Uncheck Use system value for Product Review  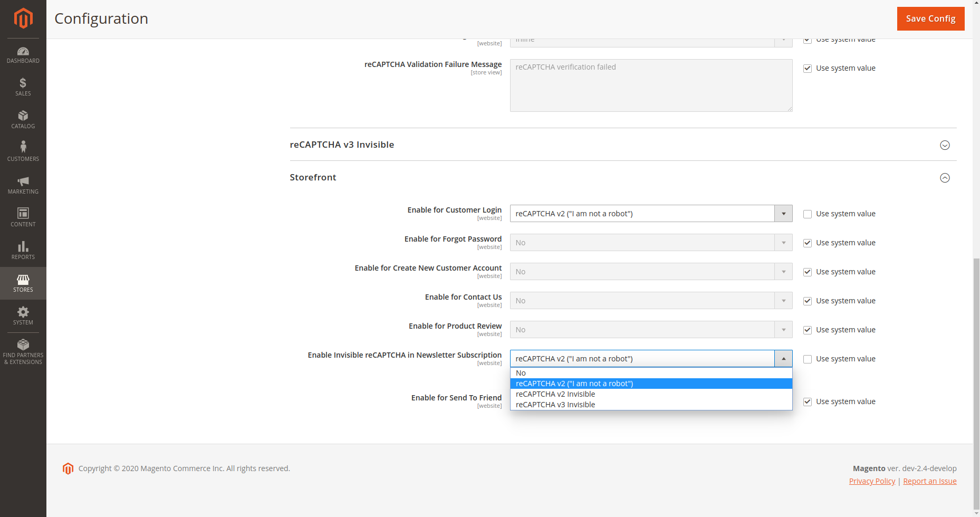(x=808, y=330)
